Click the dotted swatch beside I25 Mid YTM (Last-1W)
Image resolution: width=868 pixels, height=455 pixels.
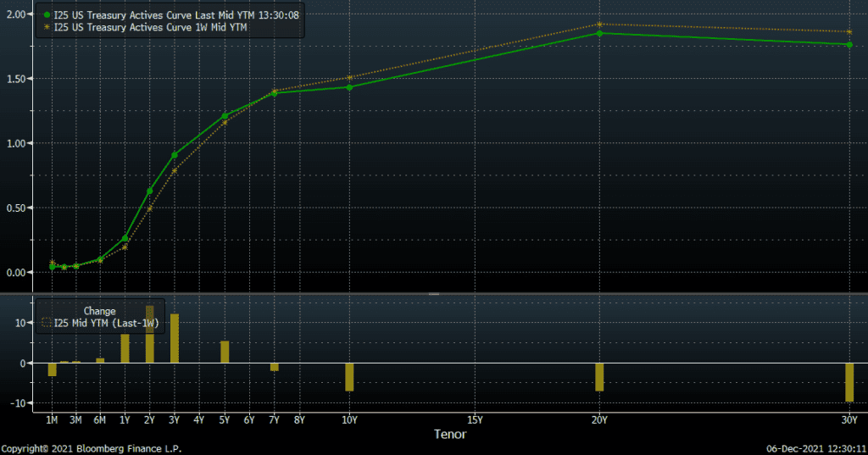(x=47, y=323)
